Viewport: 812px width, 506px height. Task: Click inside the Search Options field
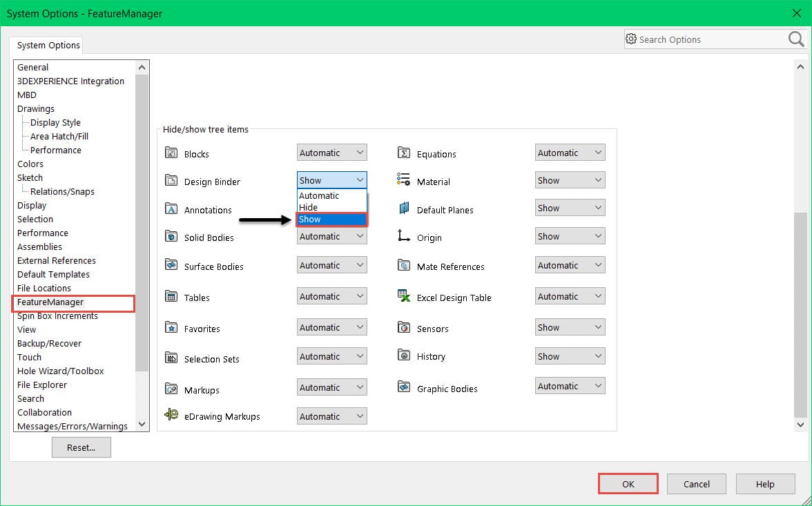697,39
